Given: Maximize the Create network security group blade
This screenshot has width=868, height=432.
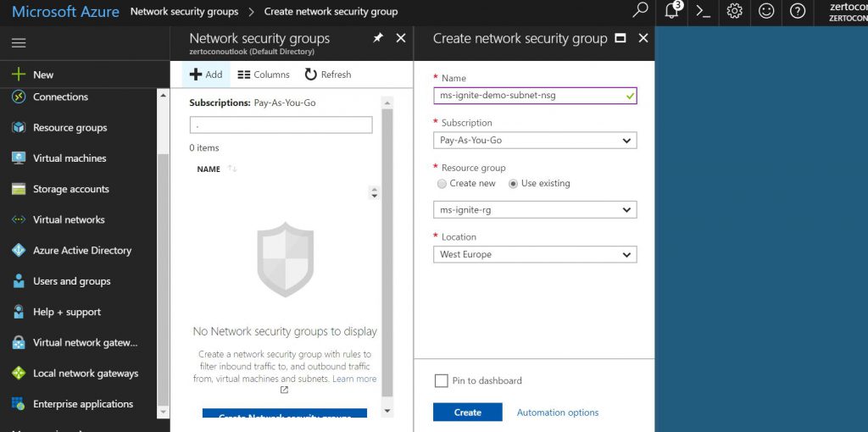Looking at the screenshot, I should [620, 38].
